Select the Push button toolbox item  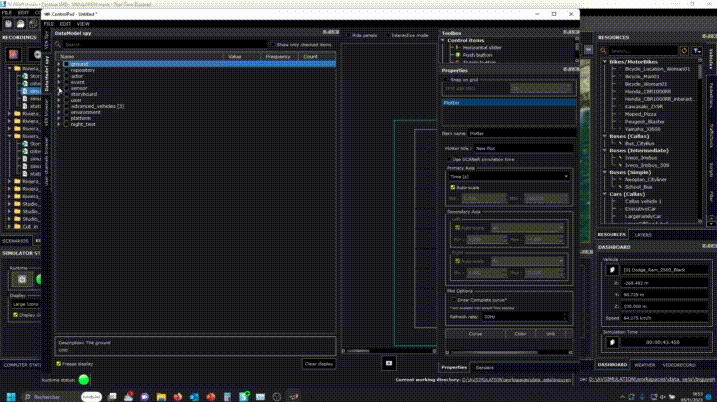click(477, 55)
